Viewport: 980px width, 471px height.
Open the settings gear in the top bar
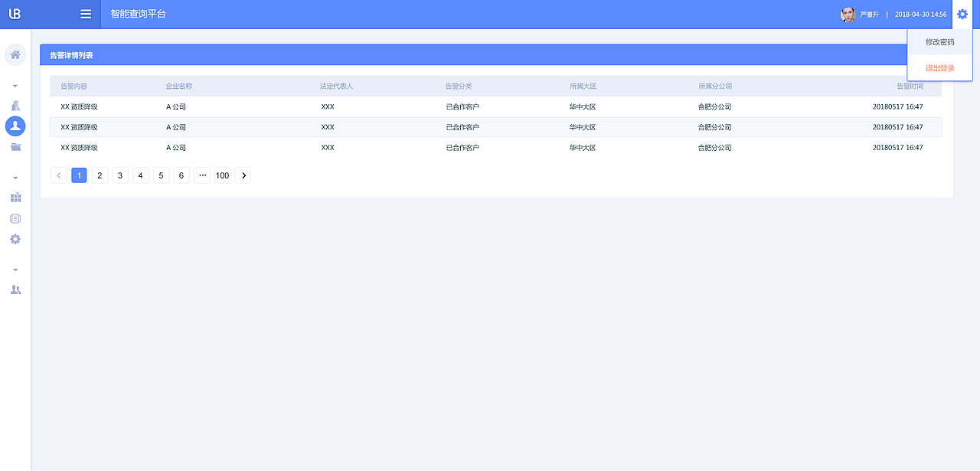962,14
